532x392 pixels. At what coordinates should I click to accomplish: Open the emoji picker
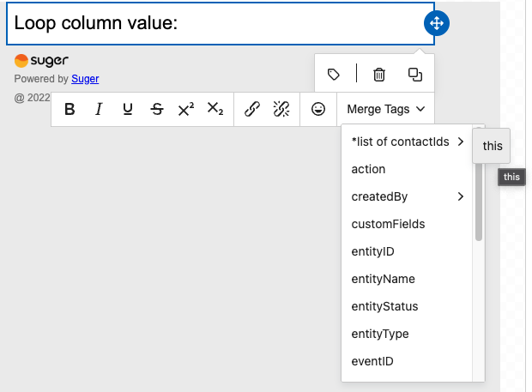point(318,110)
